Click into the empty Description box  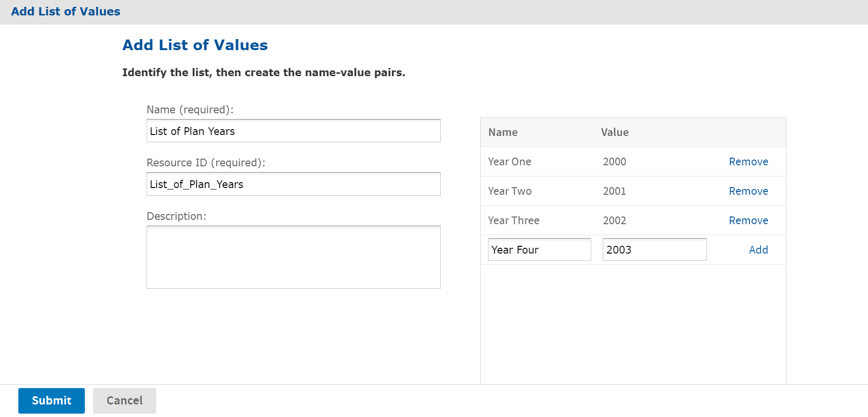click(294, 257)
